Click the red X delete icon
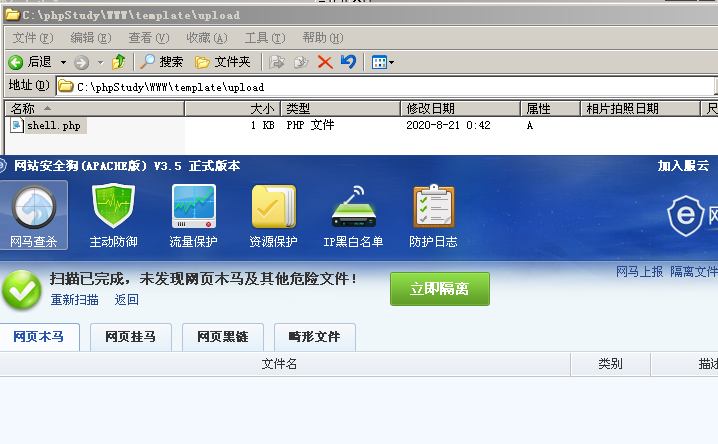Screen dimensions: 718x444 click(325, 62)
